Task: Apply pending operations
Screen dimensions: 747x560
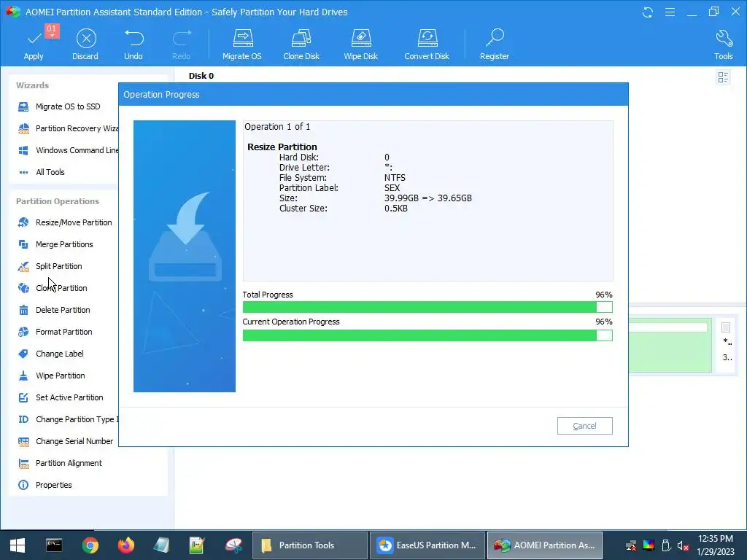Action: pos(34,44)
